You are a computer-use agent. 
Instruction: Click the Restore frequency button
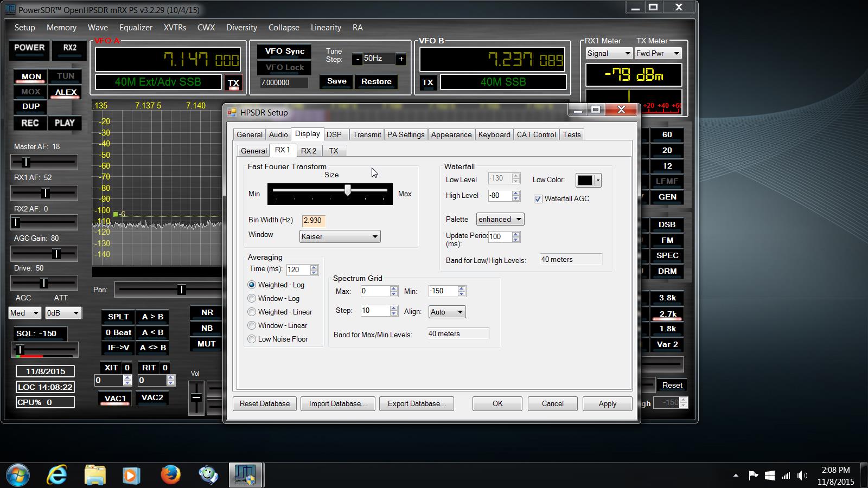[376, 81]
